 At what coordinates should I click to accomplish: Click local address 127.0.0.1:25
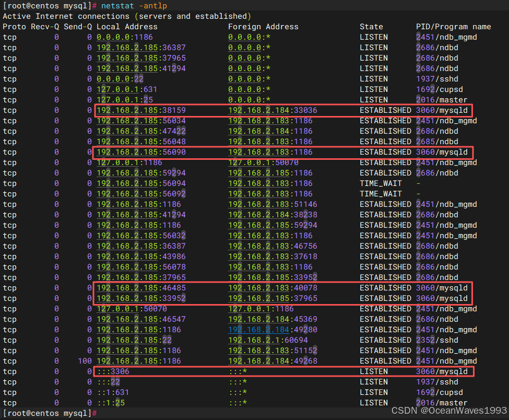125,100
